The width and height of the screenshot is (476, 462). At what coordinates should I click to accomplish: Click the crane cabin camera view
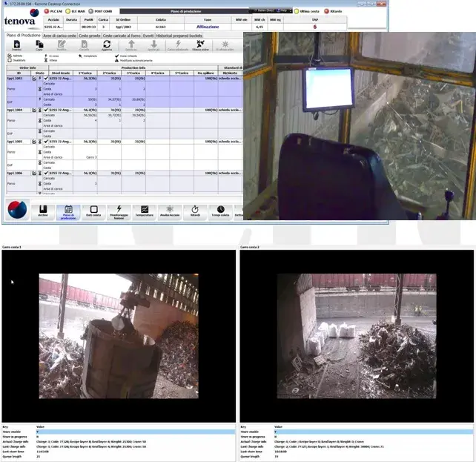(x=360, y=125)
